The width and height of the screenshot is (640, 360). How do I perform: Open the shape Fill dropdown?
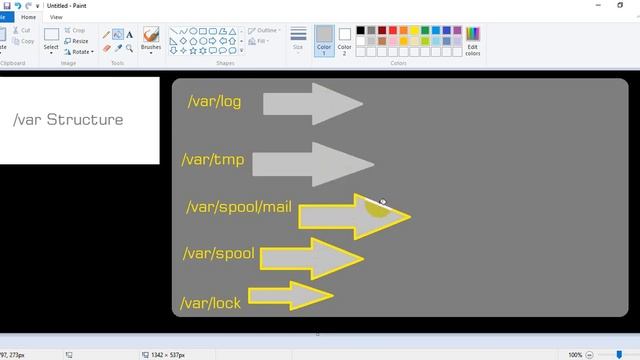pos(258,41)
